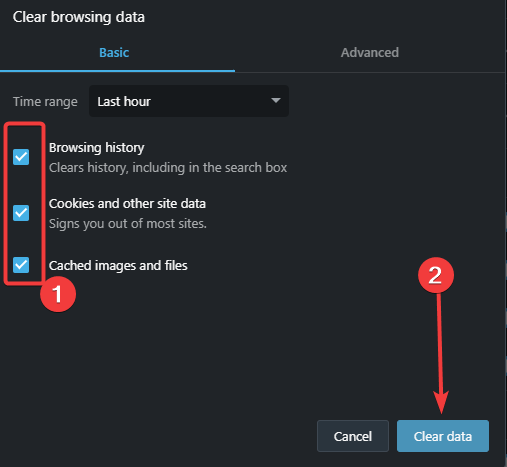This screenshot has height=467, width=507.
Task: Click the 'Signs you out of most sites.' text
Action: [128, 224]
